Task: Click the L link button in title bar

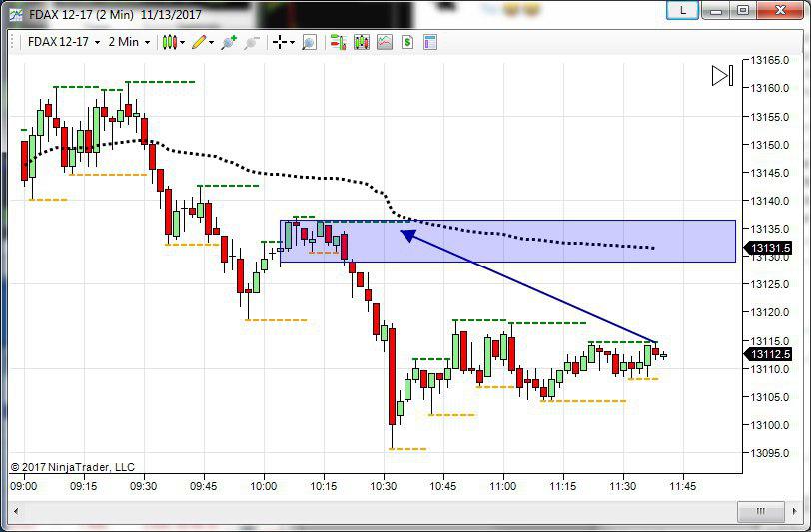Action: [682, 10]
